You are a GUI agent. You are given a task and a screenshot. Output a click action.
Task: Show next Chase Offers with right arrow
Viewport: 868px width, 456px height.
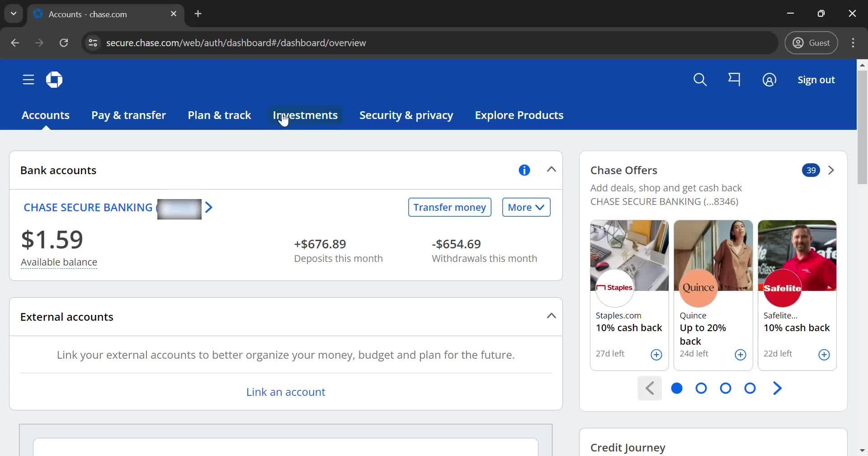pos(777,388)
